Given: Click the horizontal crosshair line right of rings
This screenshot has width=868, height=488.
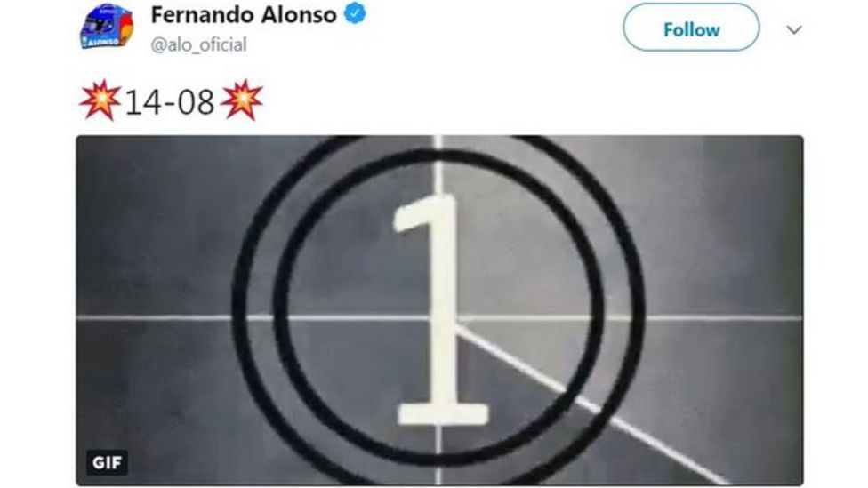Looking at the screenshot, I should [724, 318].
